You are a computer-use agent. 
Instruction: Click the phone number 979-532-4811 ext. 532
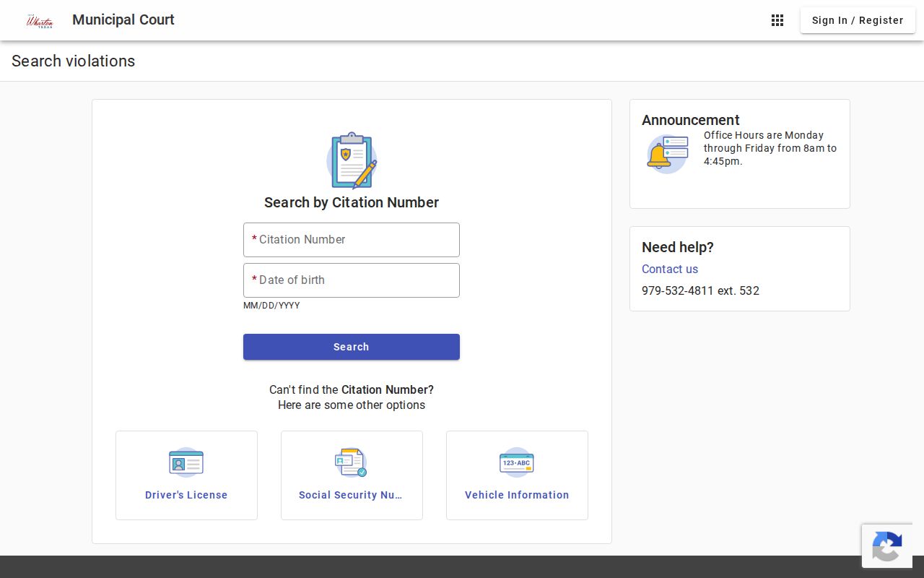pyautogui.click(x=700, y=290)
